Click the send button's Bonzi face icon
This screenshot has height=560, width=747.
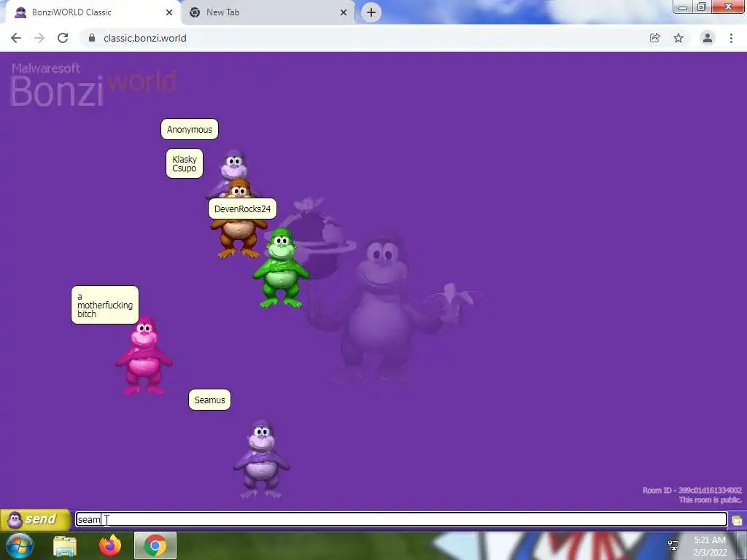pos(15,519)
